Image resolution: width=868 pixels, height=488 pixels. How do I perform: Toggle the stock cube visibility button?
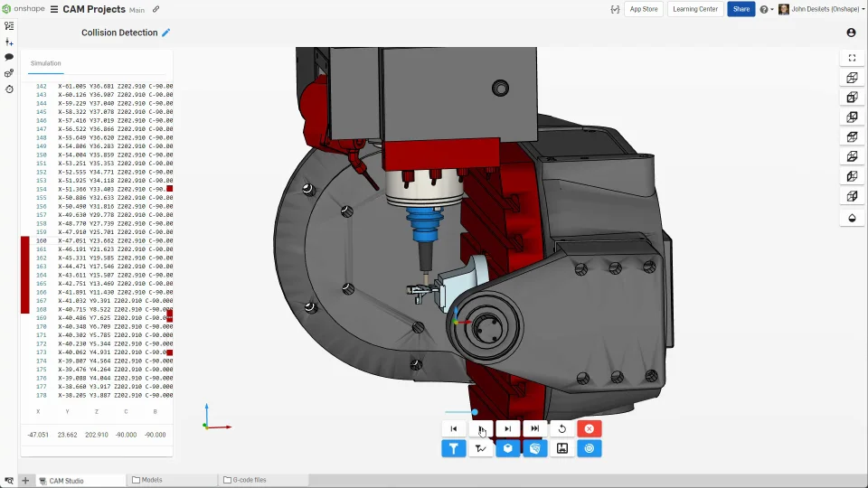[508, 448]
